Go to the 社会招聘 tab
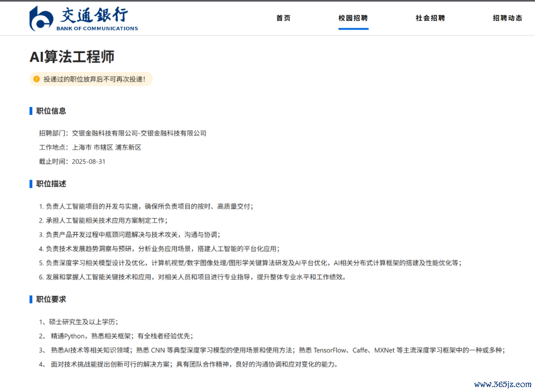Screen dimensions: 535x392 coord(430,18)
